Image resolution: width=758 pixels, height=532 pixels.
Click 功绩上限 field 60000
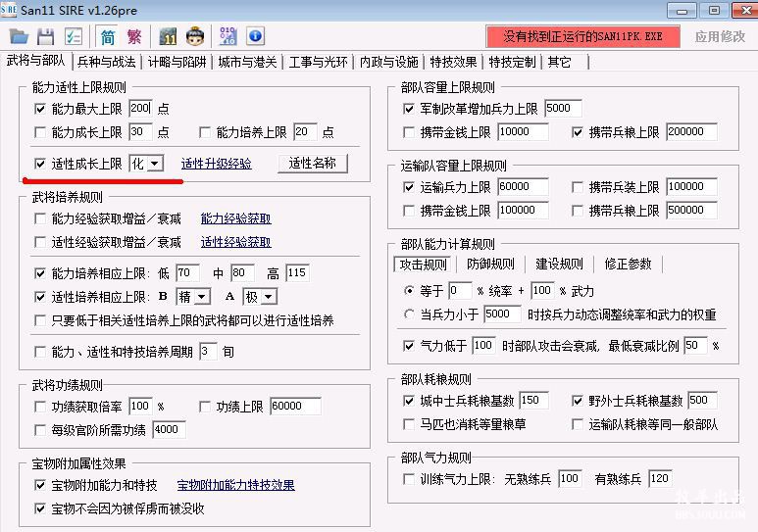tap(295, 406)
